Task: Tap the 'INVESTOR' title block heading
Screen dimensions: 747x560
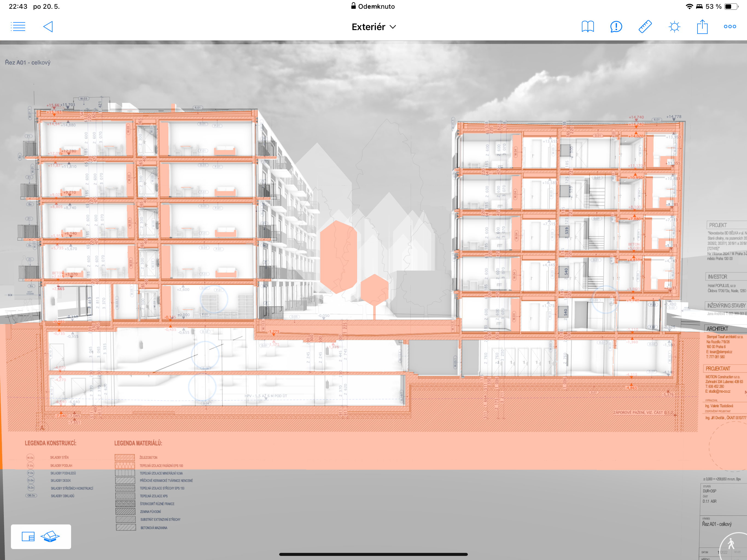Action: [x=717, y=277]
